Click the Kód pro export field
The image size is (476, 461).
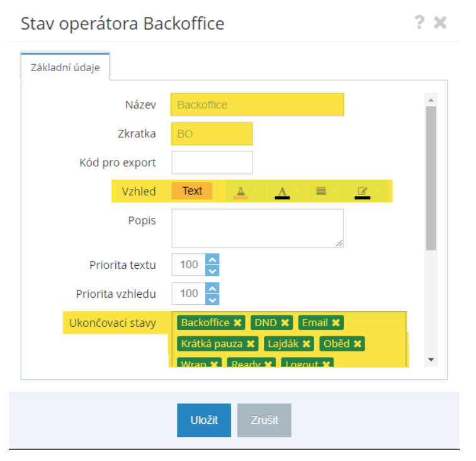[x=212, y=162]
